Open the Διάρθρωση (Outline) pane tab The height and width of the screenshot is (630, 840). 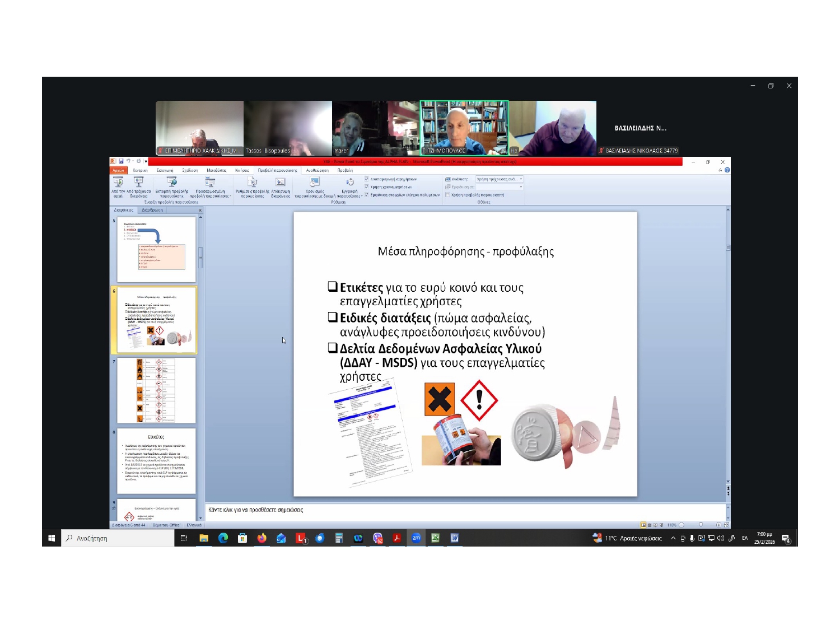pos(152,210)
